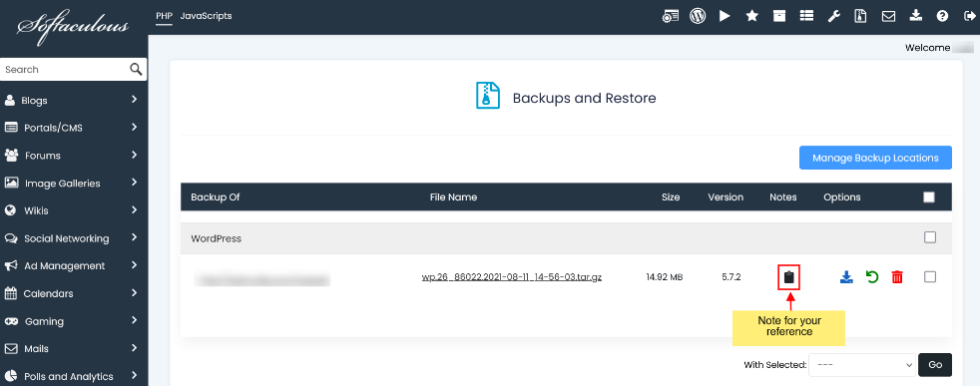Delete the backup with red trash icon

(x=897, y=276)
